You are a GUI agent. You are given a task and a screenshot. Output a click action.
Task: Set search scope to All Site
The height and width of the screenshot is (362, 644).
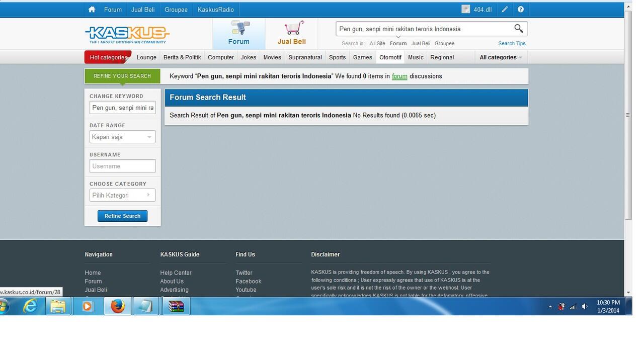377,44
